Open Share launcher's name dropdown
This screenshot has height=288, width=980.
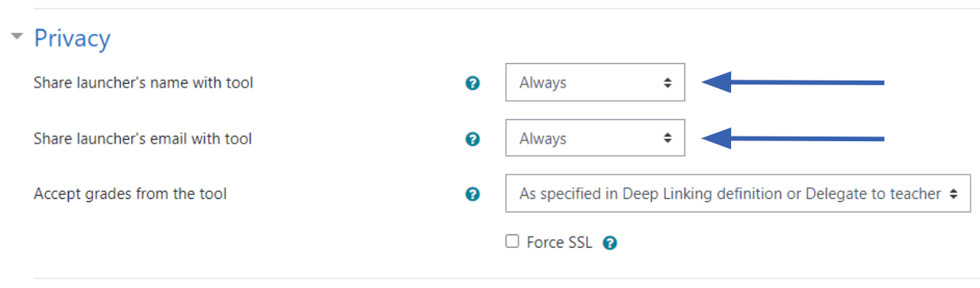point(595,82)
